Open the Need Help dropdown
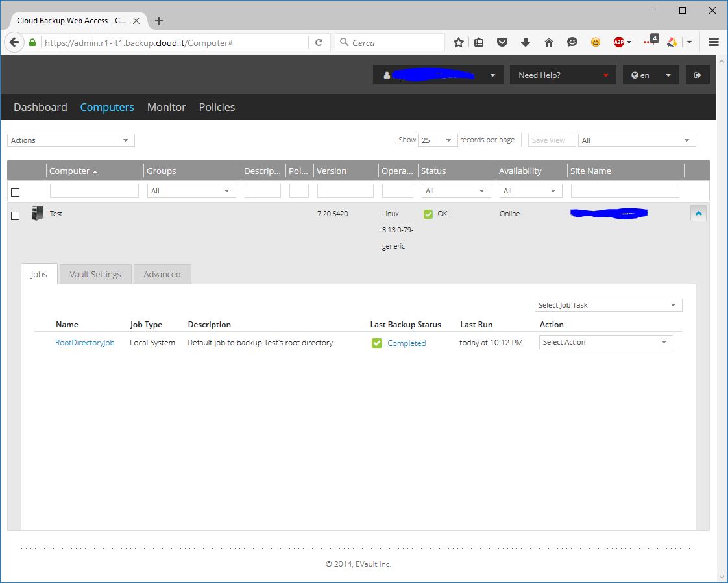The width and height of the screenshot is (728, 583). point(563,75)
